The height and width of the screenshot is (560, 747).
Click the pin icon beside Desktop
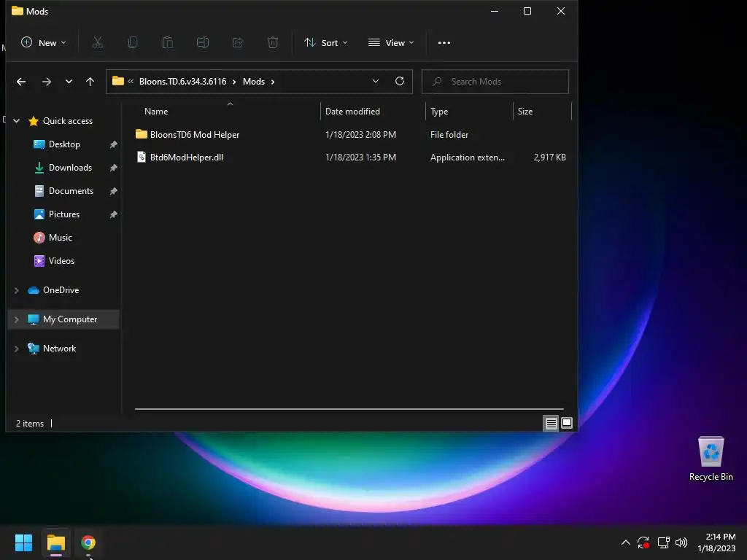tap(113, 144)
